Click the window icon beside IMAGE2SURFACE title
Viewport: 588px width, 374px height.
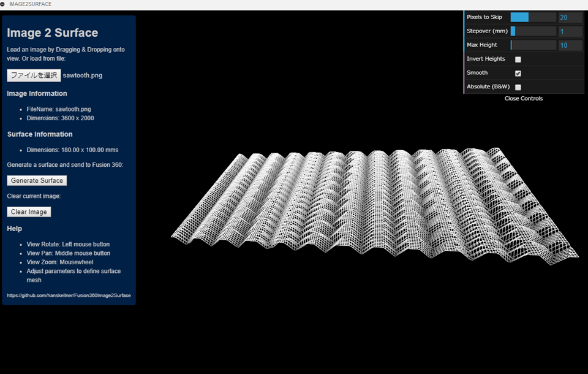tap(2, 4)
